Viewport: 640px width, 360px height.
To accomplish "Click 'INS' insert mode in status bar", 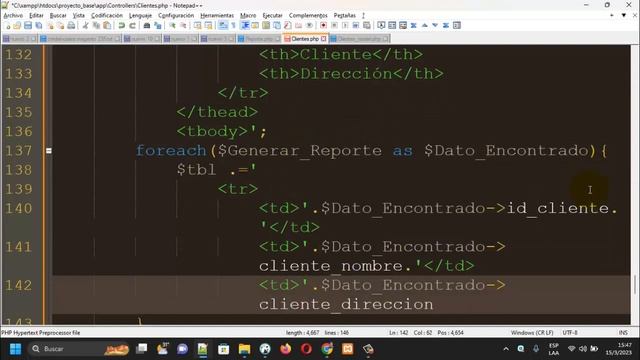I will (623, 333).
